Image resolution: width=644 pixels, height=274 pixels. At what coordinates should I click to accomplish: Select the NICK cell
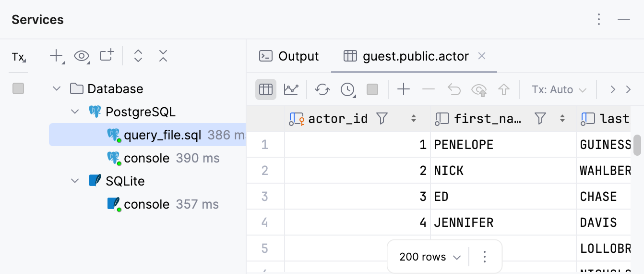click(503, 170)
